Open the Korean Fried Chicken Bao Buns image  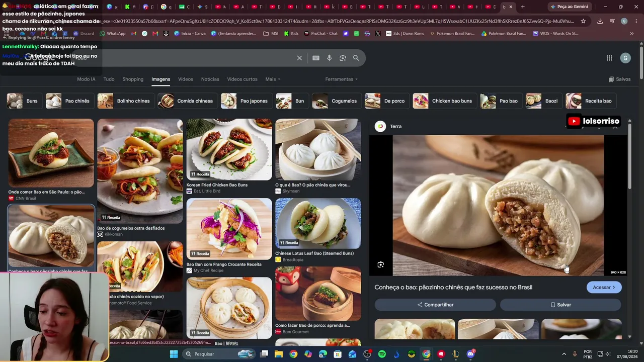[x=229, y=149]
